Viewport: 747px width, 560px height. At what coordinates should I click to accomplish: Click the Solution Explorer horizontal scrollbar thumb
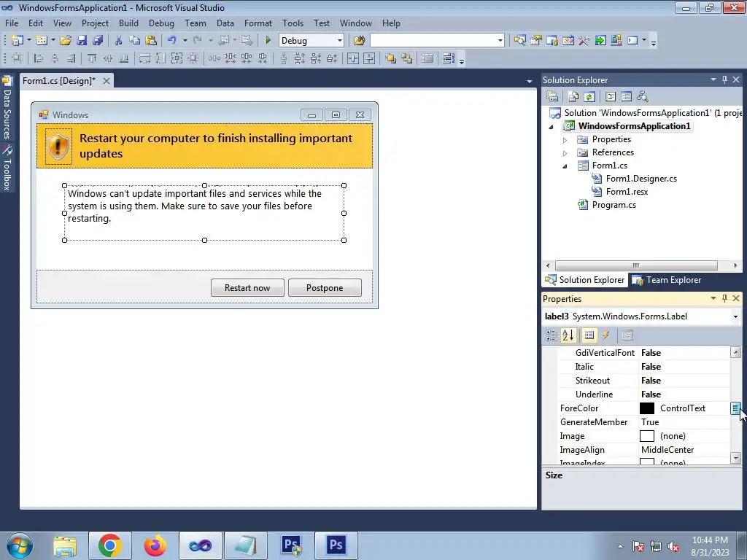pos(636,265)
